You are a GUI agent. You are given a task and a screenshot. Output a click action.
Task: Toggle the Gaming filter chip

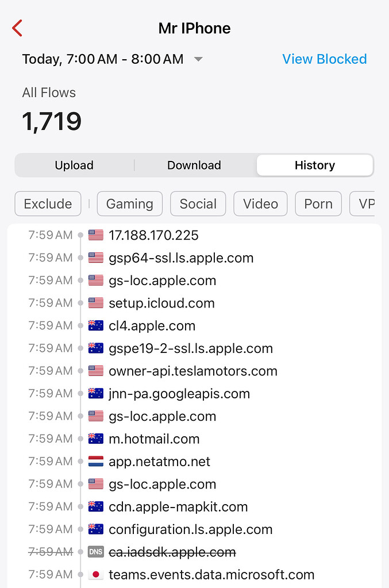pos(130,203)
